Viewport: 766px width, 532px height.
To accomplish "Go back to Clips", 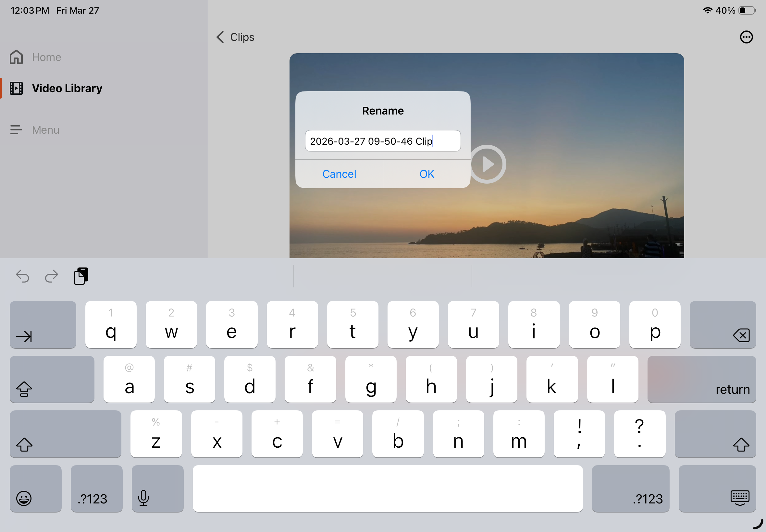I will [x=235, y=37].
